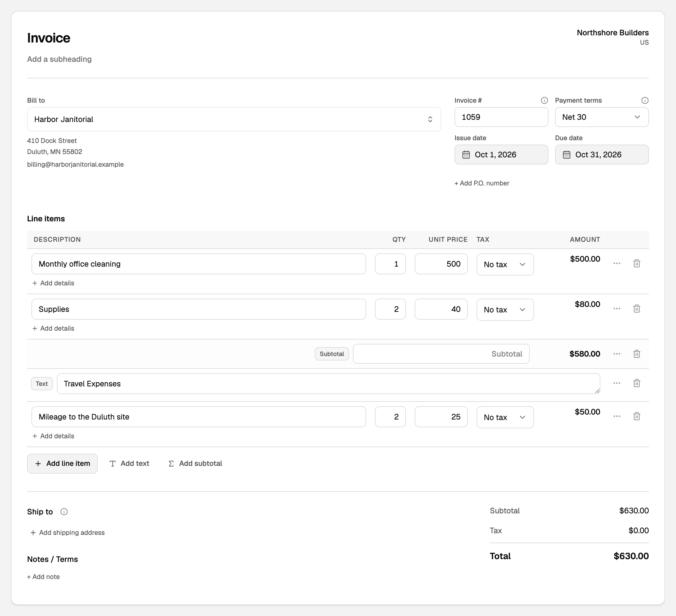Viewport: 676px width, 616px height.
Task: Click the Issue date Oct 1, 2026 field
Action: click(501, 155)
